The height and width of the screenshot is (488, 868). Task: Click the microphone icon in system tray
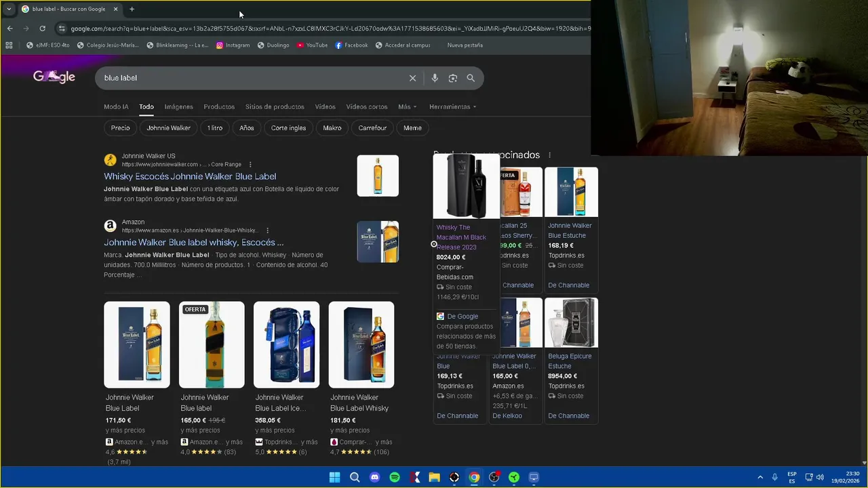(775, 477)
